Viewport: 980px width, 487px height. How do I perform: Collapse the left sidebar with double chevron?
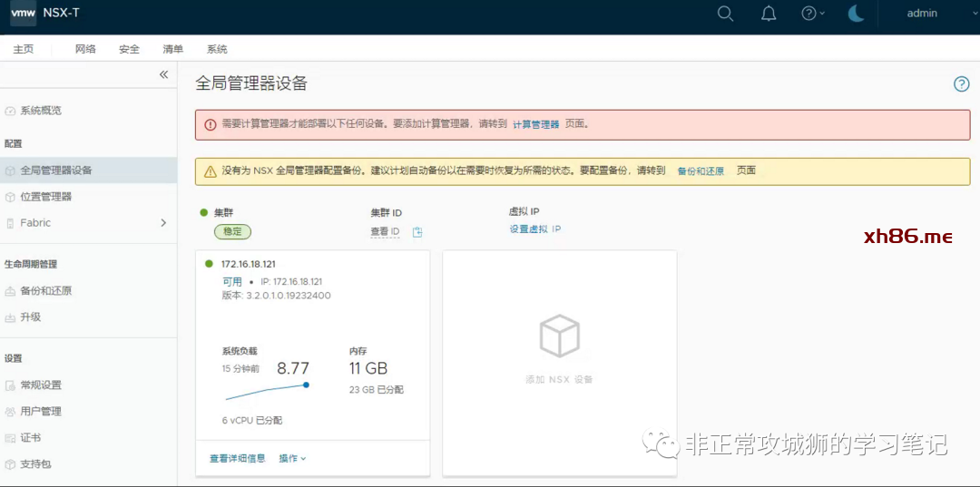pos(163,75)
